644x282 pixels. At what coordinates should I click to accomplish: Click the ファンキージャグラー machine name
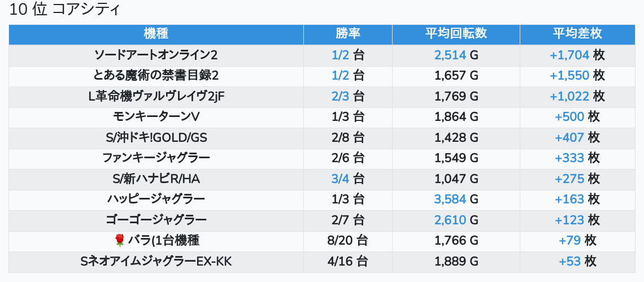click(156, 158)
